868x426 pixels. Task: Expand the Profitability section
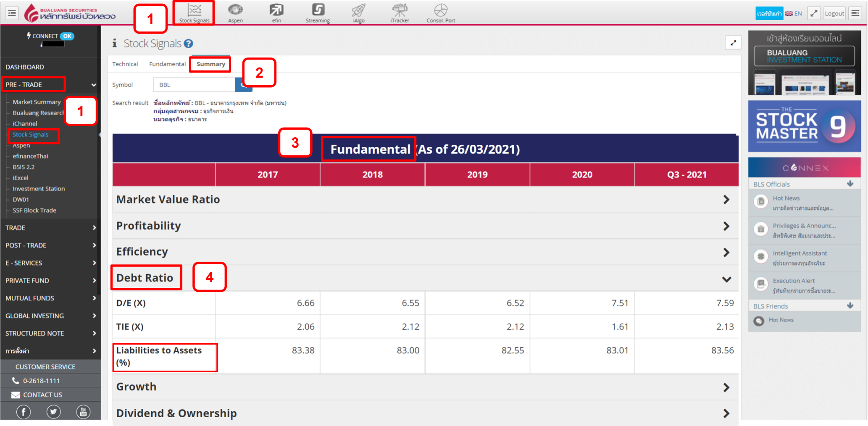click(425, 226)
